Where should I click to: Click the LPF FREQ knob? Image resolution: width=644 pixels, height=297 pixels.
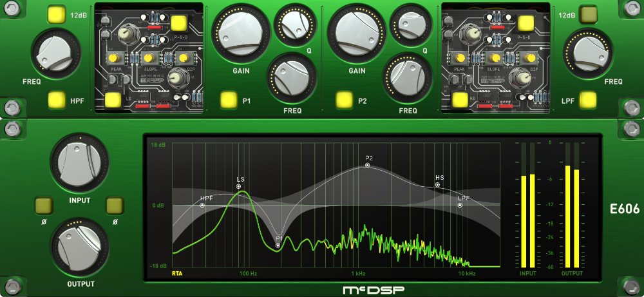click(x=589, y=53)
